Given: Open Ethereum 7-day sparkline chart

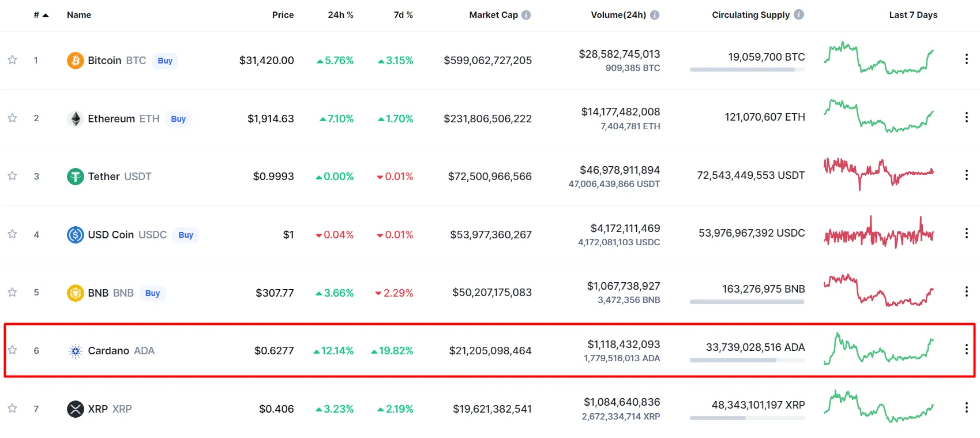Looking at the screenshot, I should click(878, 116).
